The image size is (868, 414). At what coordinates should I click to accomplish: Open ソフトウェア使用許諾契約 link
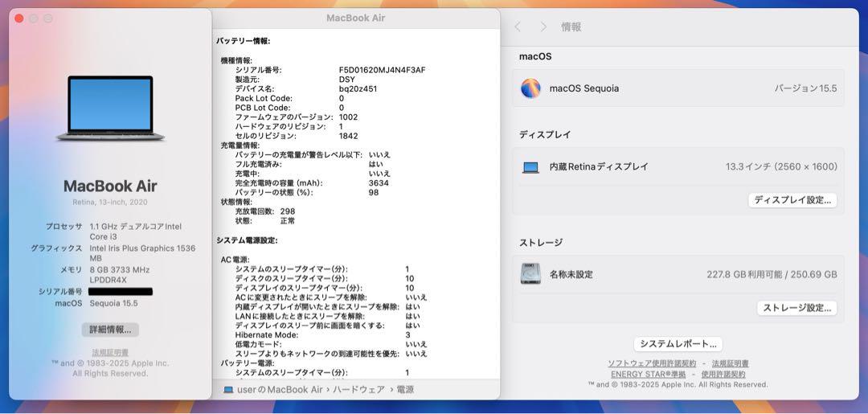click(x=652, y=363)
